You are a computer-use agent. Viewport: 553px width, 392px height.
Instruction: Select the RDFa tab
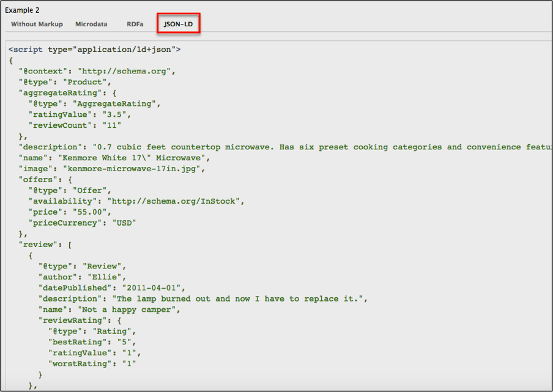click(x=135, y=24)
